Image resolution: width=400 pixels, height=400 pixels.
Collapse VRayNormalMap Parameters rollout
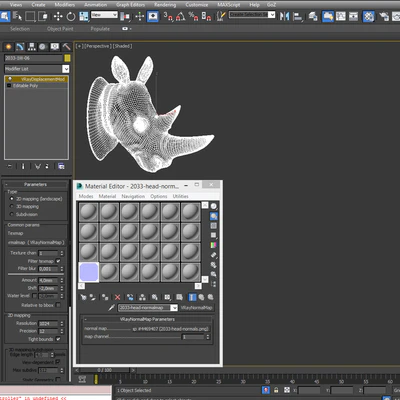coord(147,319)
